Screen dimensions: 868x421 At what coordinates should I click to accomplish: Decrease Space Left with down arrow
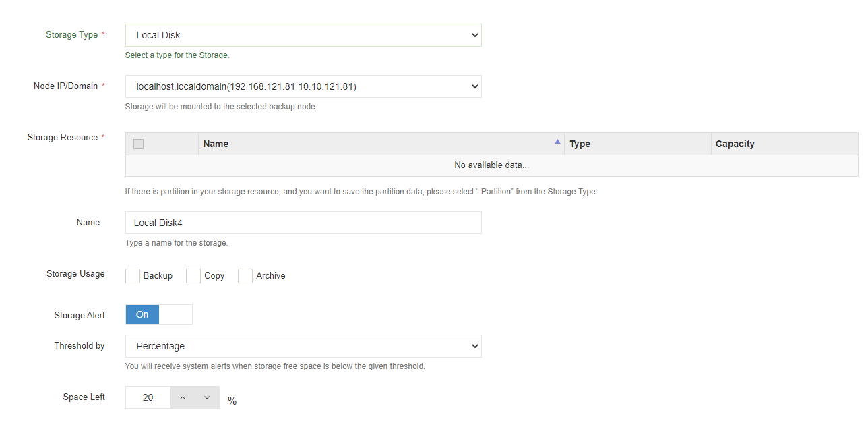207,397
